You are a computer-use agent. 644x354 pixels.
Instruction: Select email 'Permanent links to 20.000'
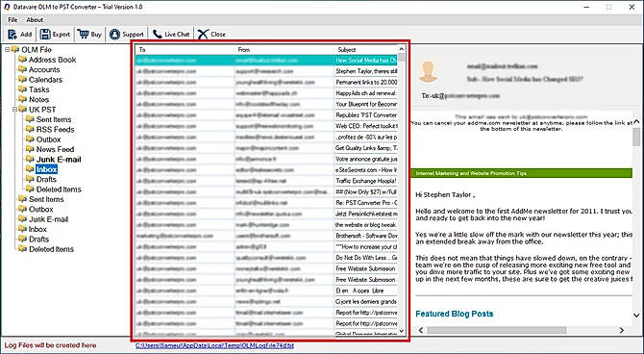coord(266,82)
